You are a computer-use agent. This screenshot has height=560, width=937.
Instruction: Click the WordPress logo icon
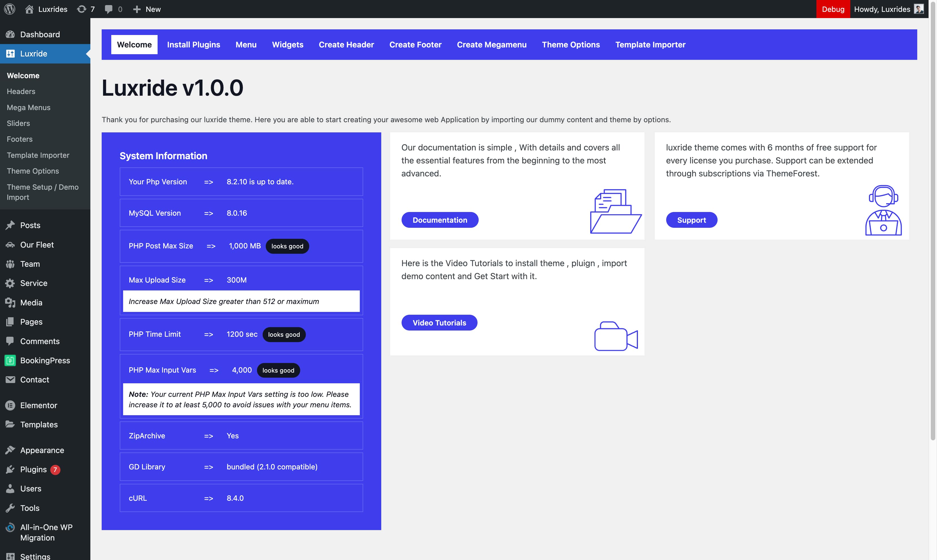tap(9, 9)
